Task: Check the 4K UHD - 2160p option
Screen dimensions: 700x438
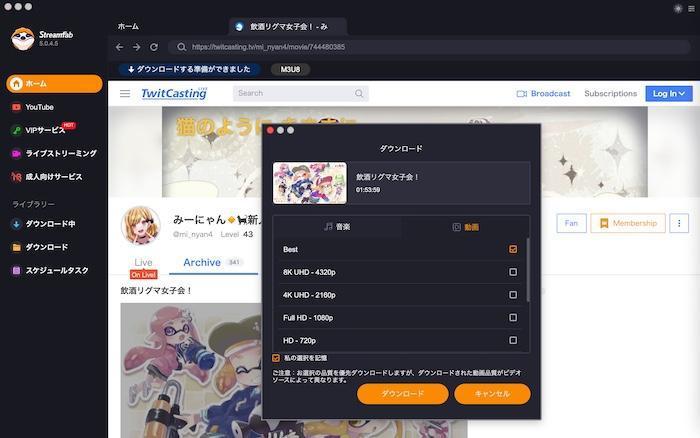Action: [x=513, y=295]
